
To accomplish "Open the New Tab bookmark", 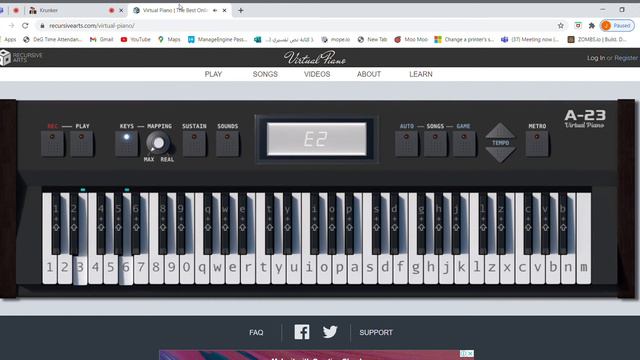I will click(372, 40).
